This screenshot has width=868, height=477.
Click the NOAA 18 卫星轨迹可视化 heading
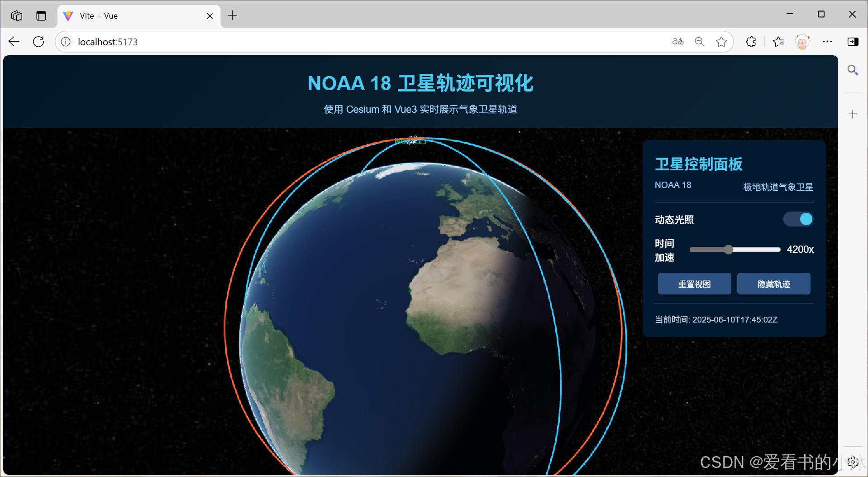(x=420, y=83)
